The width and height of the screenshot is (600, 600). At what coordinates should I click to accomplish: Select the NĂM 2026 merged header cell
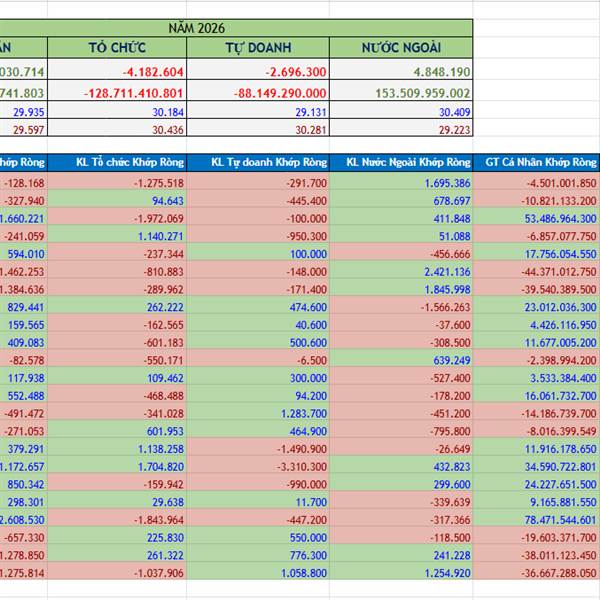pos(236,28)
